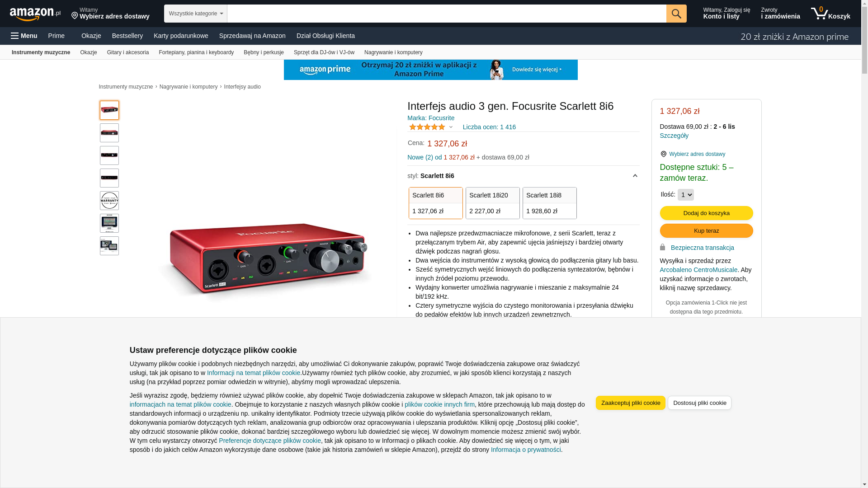Select the Scarlett 18i8 style option
Screen dimensions: 868x488
point(549,203)
